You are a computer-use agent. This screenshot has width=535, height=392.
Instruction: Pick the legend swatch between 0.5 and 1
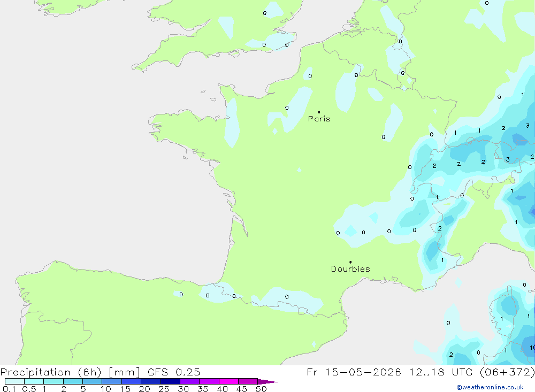(34, 381)
